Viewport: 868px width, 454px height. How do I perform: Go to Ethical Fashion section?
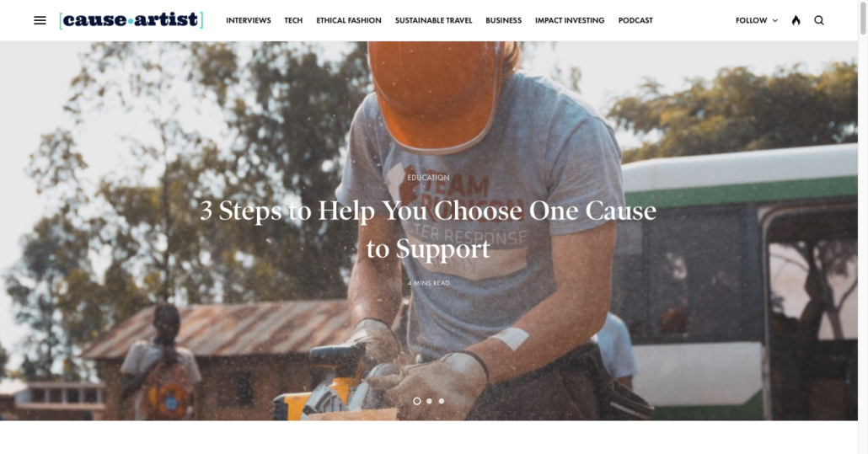click(349, 20)
